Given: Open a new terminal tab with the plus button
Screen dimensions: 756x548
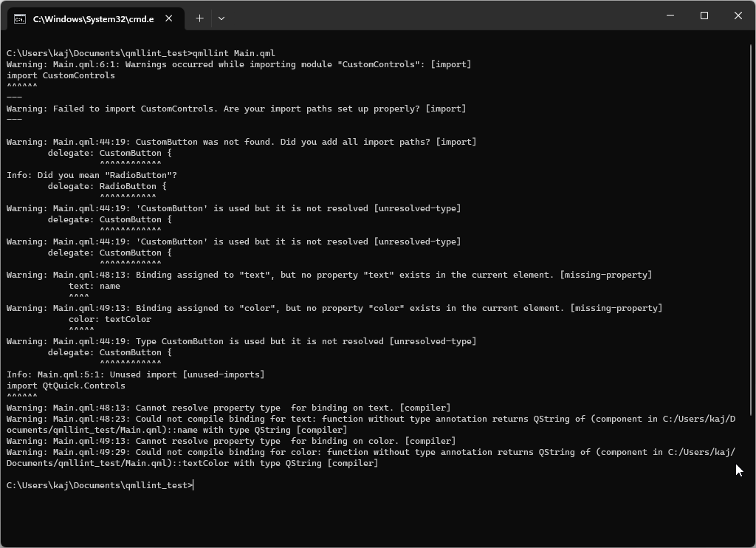Looking at the screenshot, I should [x=199, y=18].
